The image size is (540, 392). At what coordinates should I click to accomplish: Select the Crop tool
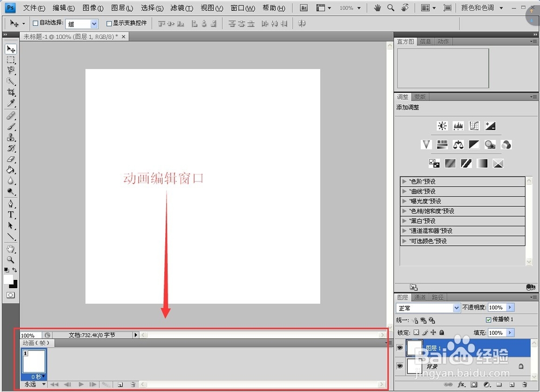[11, 92]
